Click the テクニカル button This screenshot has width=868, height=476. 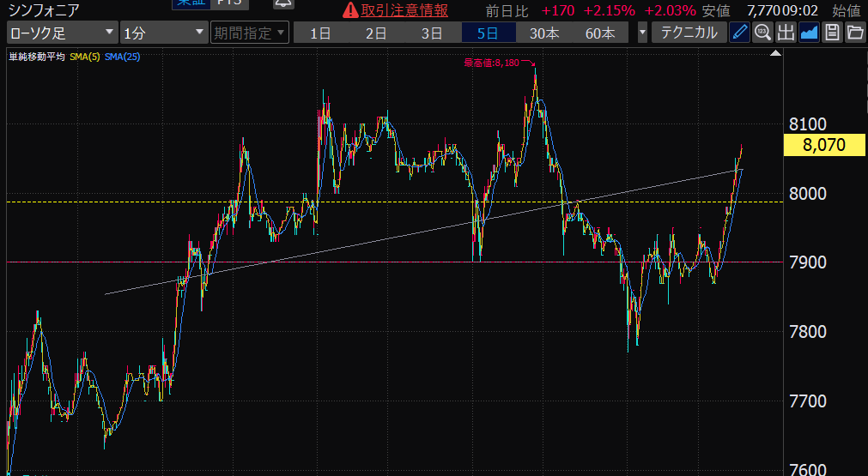(x=689, y=33)
